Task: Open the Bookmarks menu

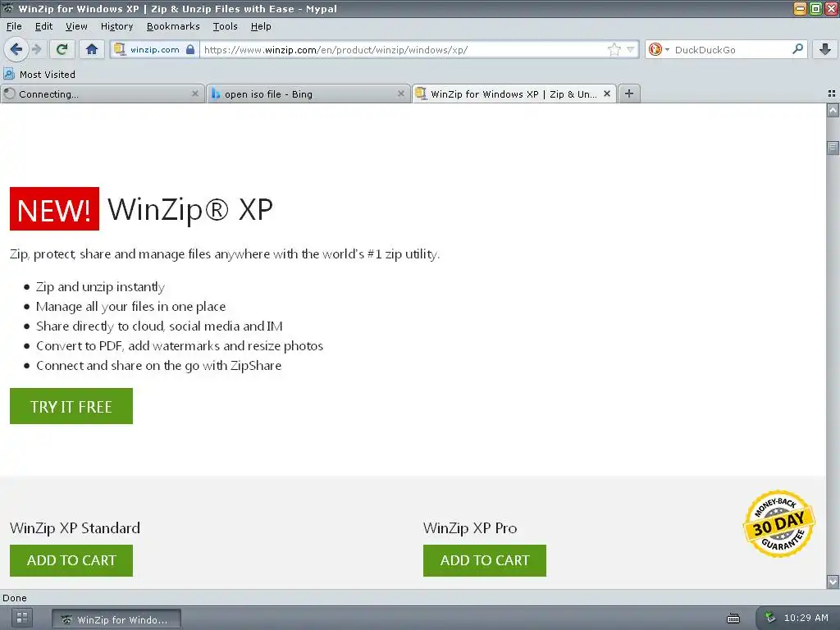Action: [173, 26]
